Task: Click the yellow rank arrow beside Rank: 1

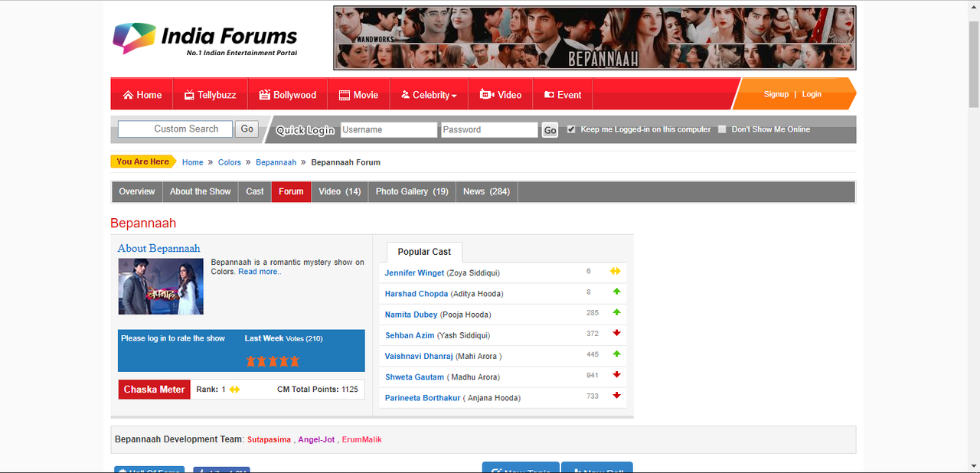Action: coord(235,390)
